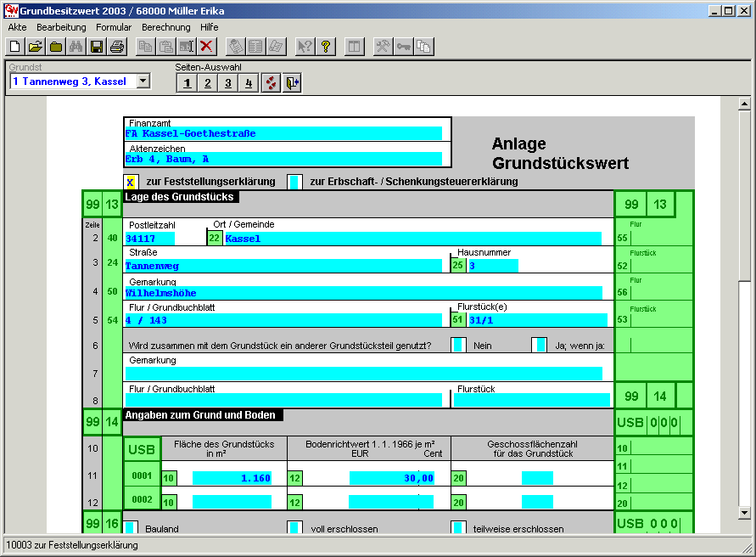Viewport: 756px width, 557px height.
Task: Open the Berechnung menu
Action: pos(165,27)
